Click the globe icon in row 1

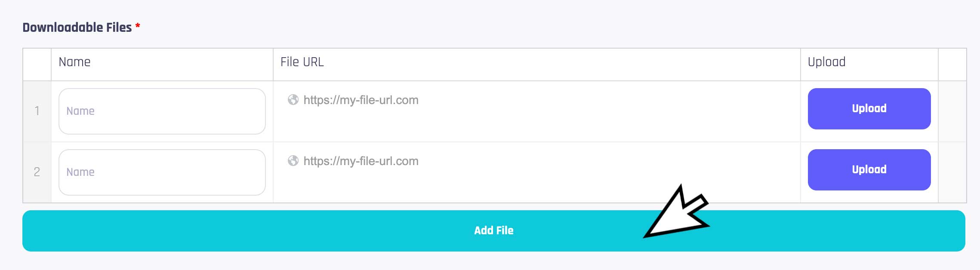pos(293,100)
